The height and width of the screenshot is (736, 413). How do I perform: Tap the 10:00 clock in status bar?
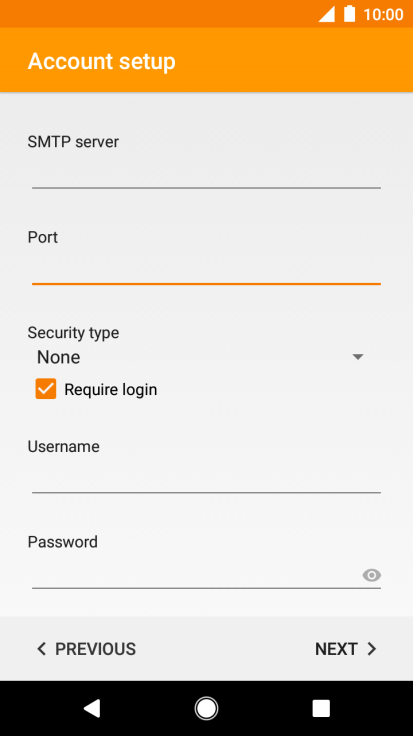pos(383,15)
